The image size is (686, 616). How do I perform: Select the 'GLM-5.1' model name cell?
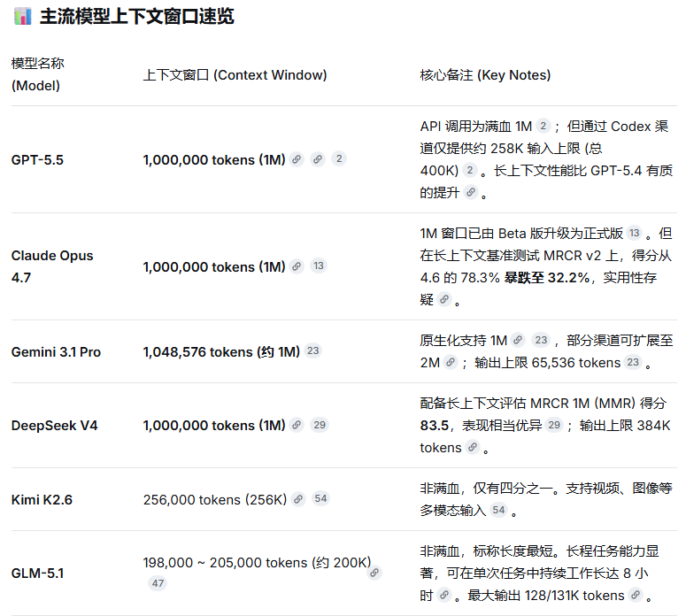pyautogui.click(x=38, y=574)
